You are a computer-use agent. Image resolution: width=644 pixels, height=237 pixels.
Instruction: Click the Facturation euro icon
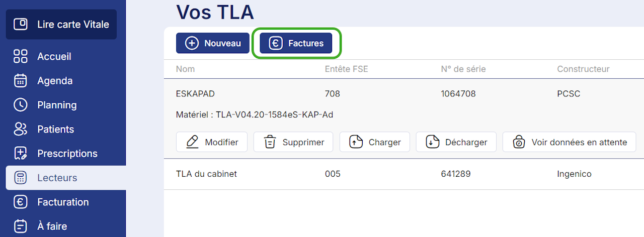pyautogui.click(x=20, y=202)
